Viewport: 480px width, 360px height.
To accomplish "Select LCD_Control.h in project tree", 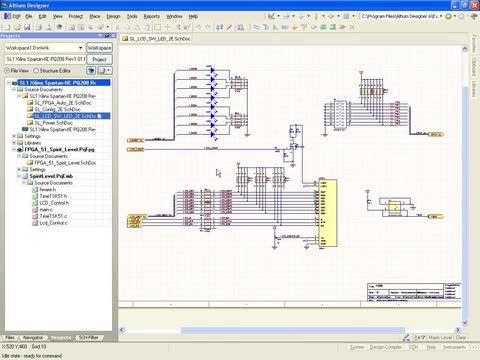I will tap(54, 203).
